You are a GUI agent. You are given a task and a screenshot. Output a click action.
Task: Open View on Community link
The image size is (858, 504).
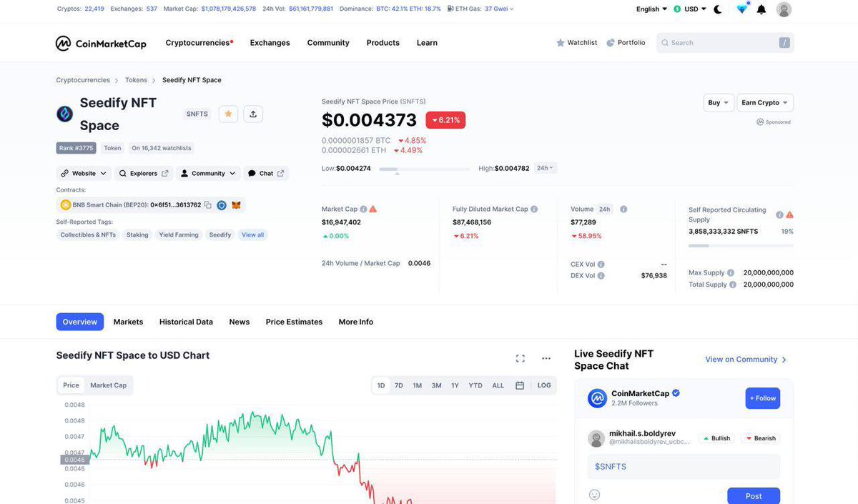[x=746, y=360]
